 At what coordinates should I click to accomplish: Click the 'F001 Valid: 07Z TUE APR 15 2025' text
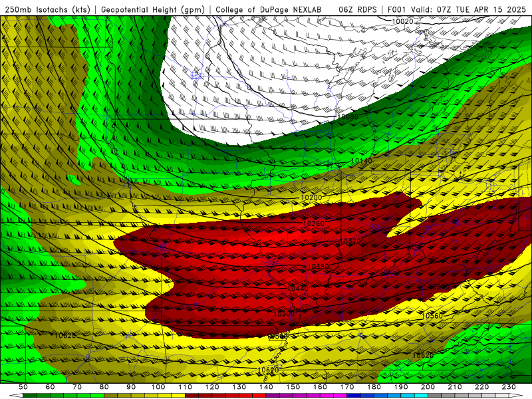[457, 10]
